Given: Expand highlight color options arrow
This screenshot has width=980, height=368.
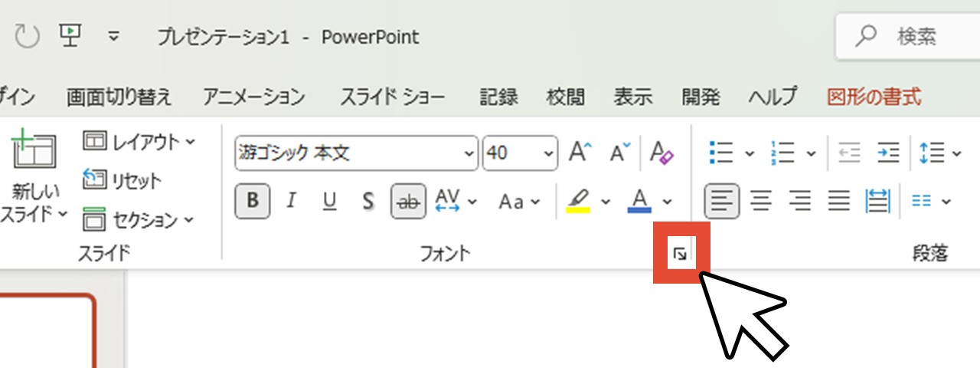Looking at the screenshot, I should (x=606, y=202).
